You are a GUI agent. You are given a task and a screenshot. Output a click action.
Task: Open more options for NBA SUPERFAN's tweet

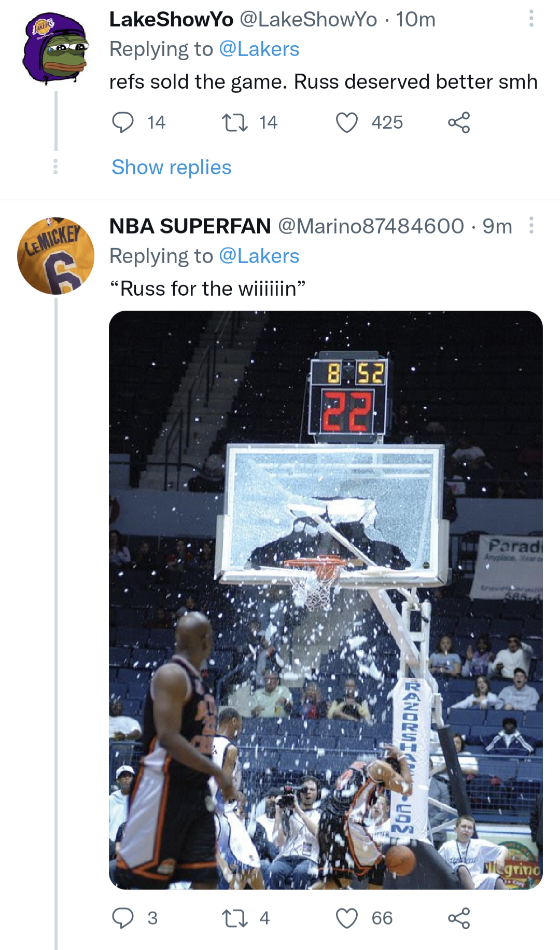click(x=531, y=226)
